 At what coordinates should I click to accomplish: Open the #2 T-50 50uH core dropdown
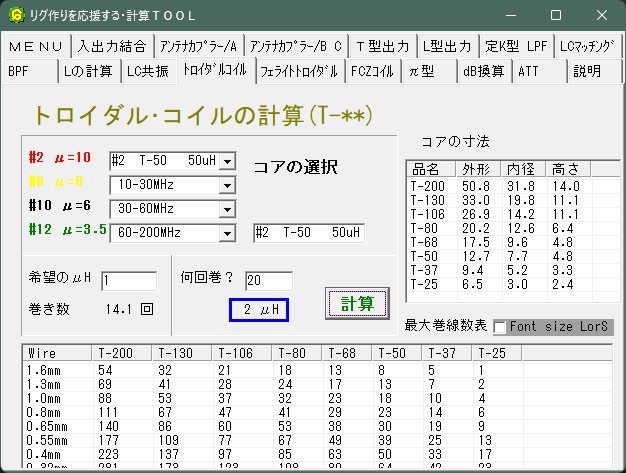pyautogui.click(x=227, y=162)
